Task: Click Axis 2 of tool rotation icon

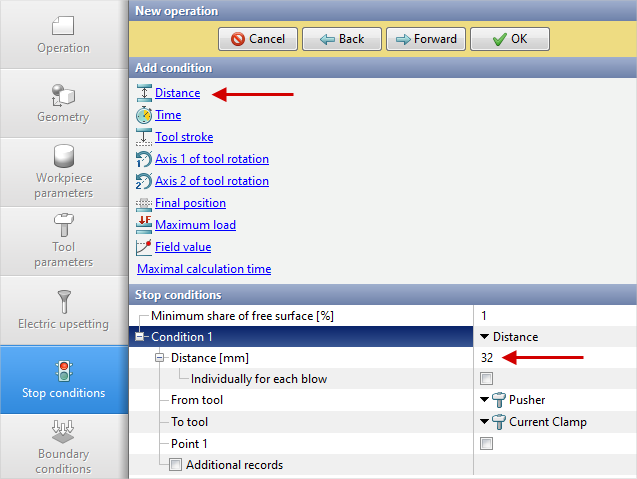Action: pos(144,181)
